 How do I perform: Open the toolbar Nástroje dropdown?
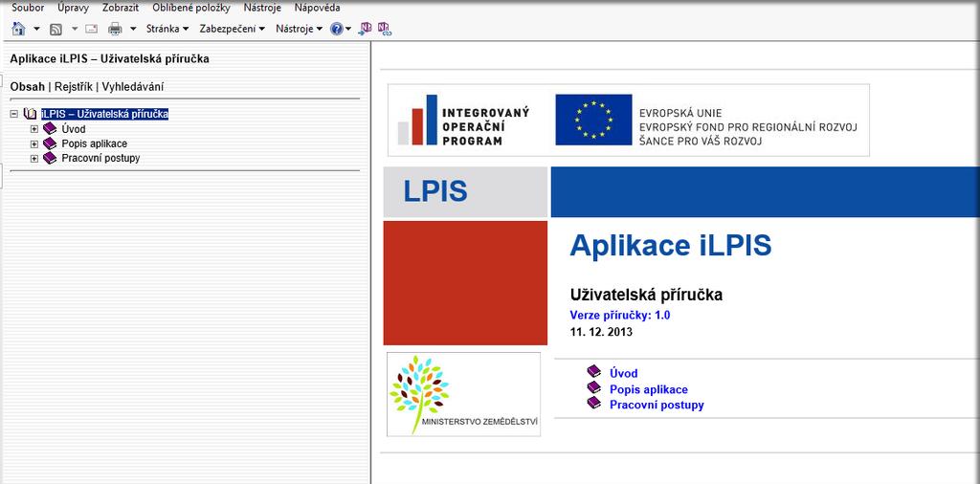[x=300, y=29]
